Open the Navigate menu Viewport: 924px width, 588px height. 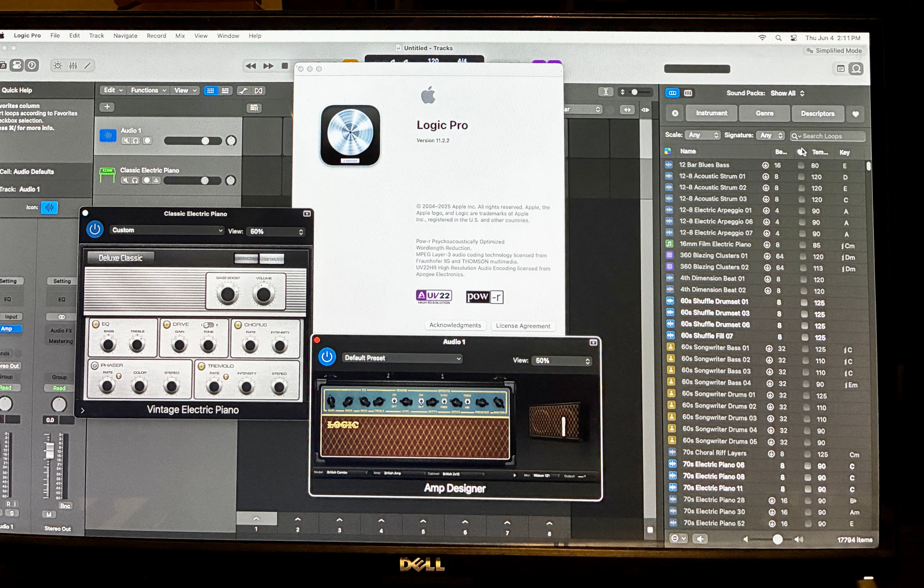125,36
